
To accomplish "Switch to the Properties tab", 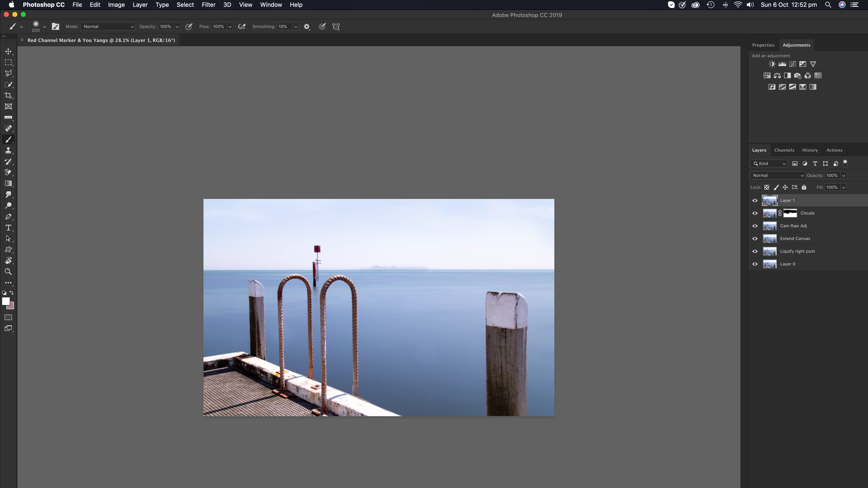I will (x=763, y=45).
